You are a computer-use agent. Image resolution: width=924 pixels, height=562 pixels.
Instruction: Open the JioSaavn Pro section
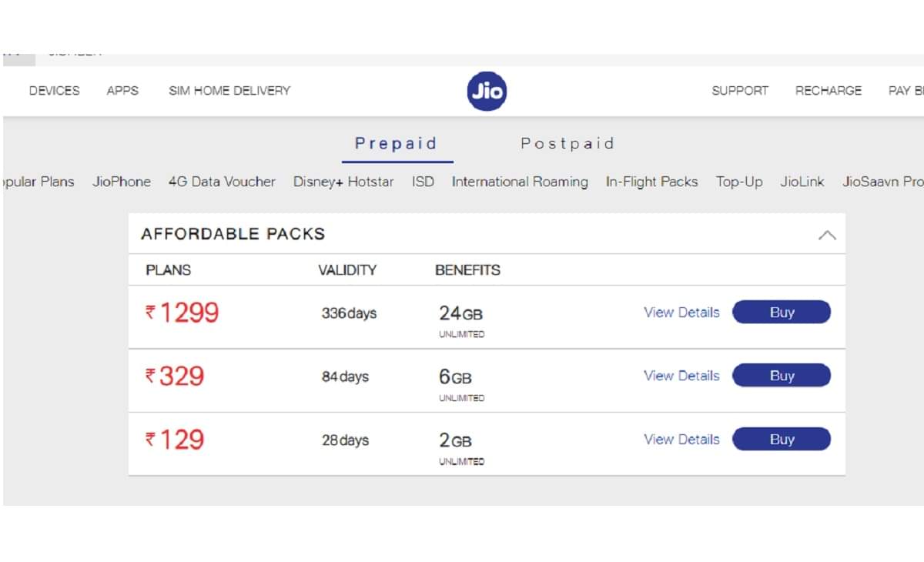pos(881,182)
